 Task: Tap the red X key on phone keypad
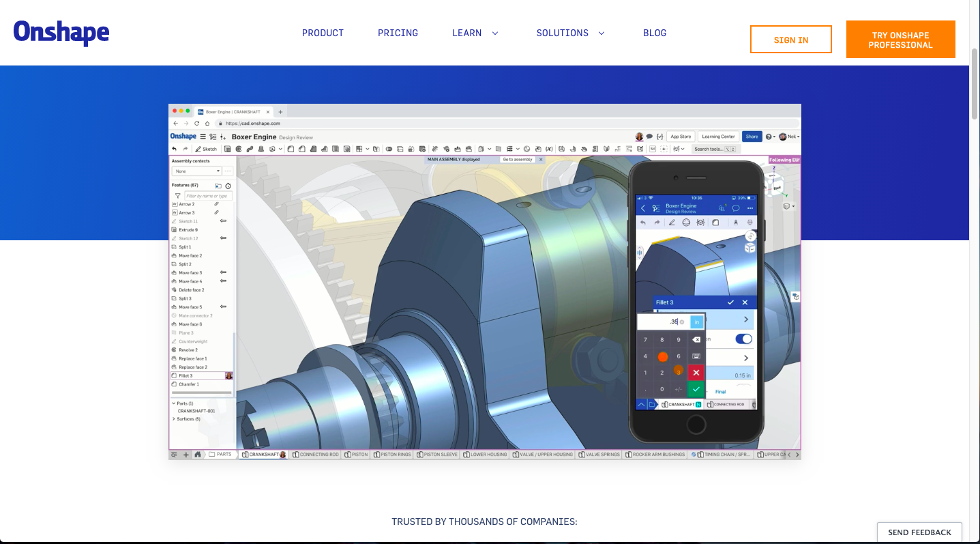click(x=695, y=372)
